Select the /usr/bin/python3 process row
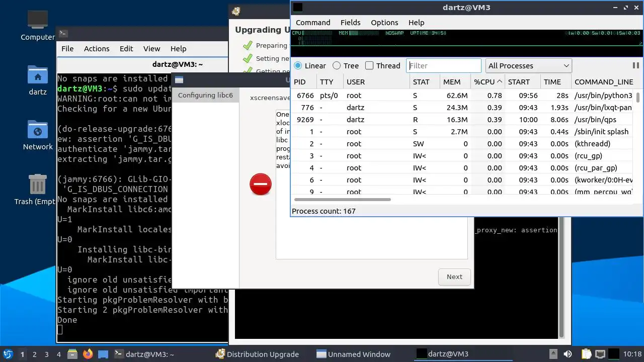 coord(463,96)
